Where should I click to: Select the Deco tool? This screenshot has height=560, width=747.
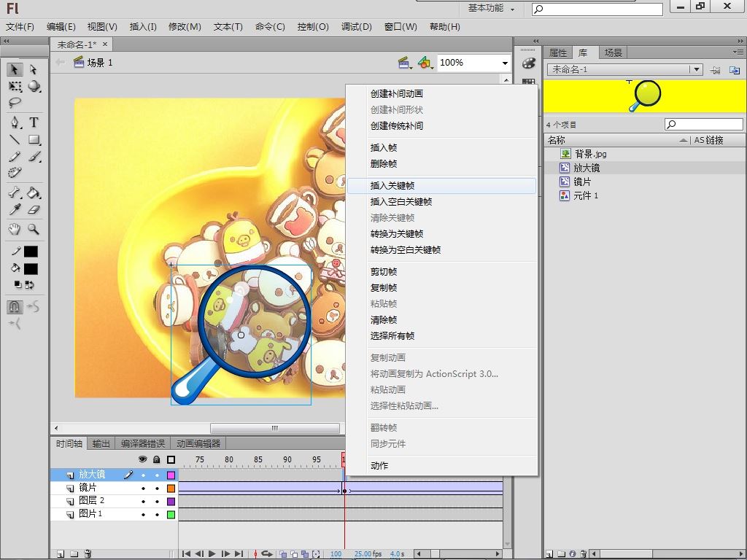coord(15,172)
